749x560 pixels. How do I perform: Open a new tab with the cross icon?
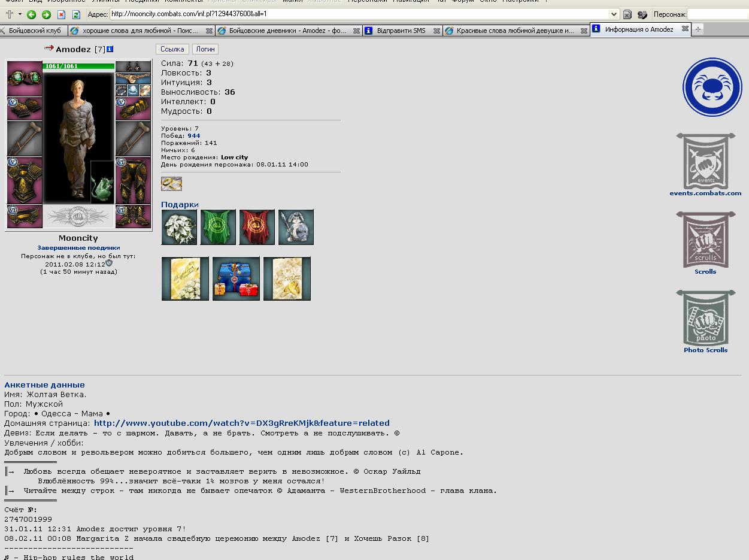[9, 14]
